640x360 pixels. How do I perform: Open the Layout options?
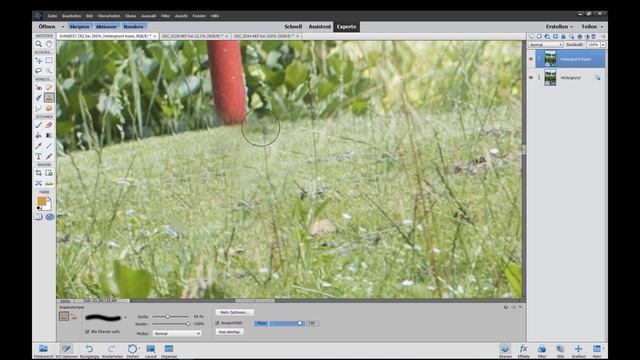point(151,351)
